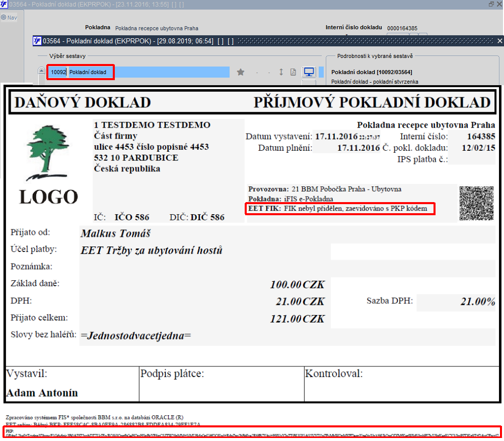This screenshot has width=504, height=441.
Task: Click the address line '532 10 PARDUBICE'
Action: pos(136,158)
